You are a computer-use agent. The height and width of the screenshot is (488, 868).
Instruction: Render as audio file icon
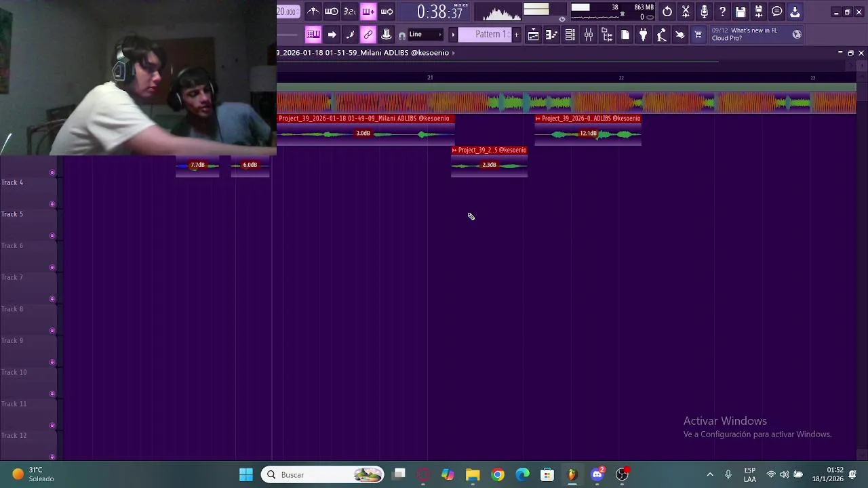tap(759, 12)
